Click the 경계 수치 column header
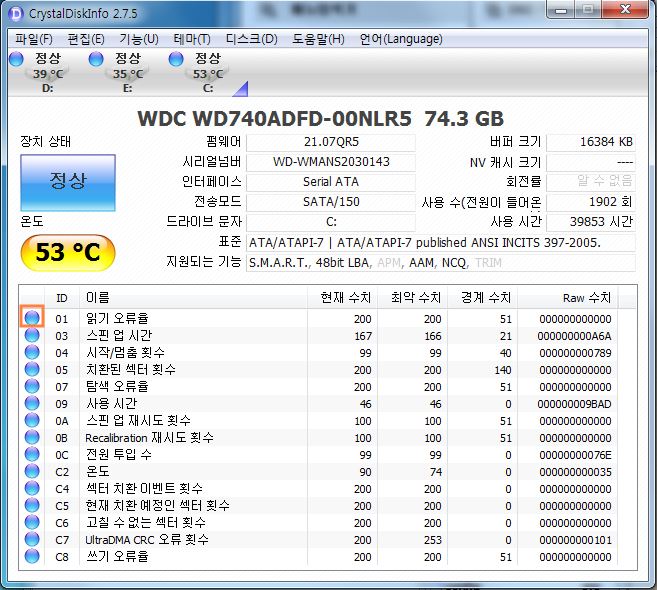The width and height of the screenshot is (657, 590). click(x=483, y=298)
